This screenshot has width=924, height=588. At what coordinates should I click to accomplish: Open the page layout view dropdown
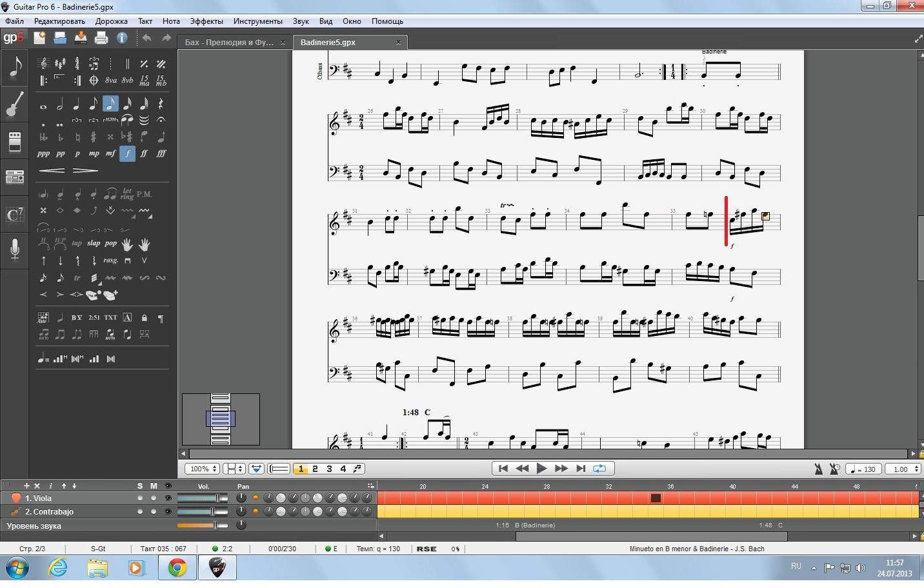[233, 469]
